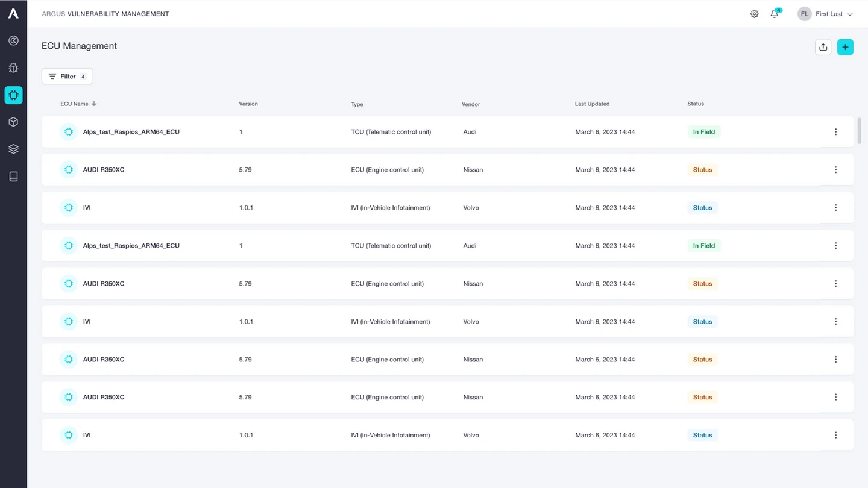868x488 pixels.
Task: Click the ECU Management page title
Action: pos(79,46)
